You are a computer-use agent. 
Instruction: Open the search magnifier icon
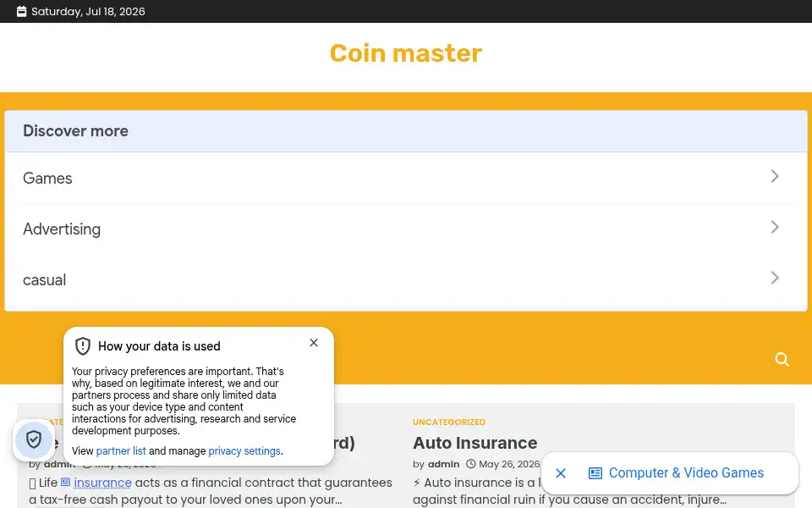(x=782, y=359)
